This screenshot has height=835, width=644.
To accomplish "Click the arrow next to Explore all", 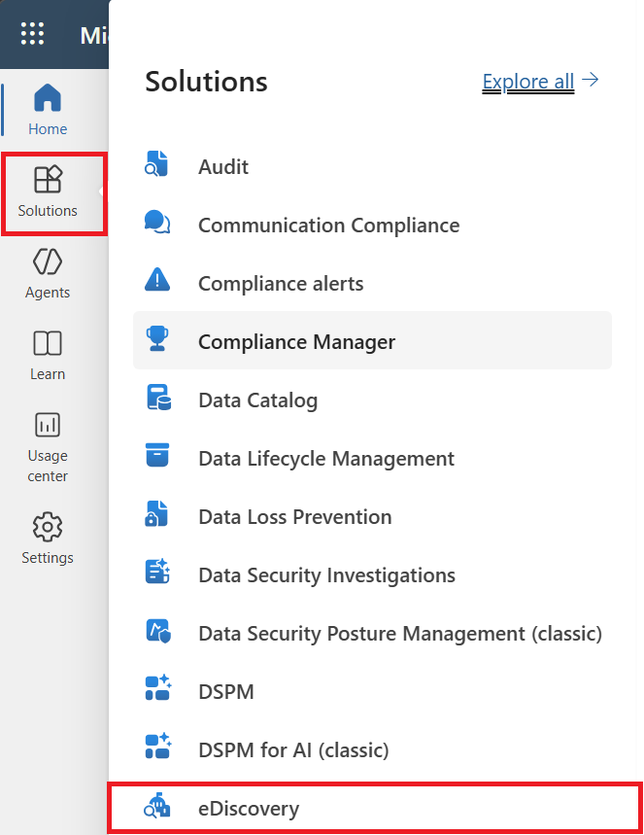I will pyautogui.click(x=591, y=80).
